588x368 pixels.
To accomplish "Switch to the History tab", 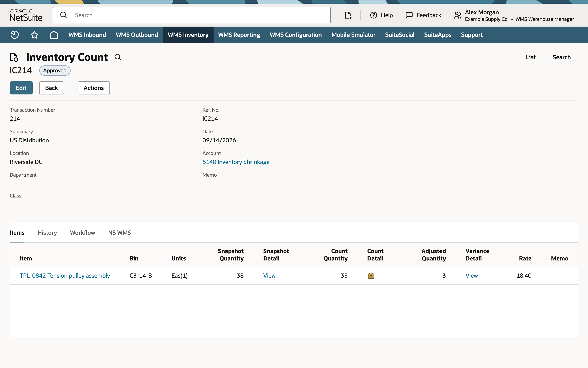I will click(x=47, y=233).
